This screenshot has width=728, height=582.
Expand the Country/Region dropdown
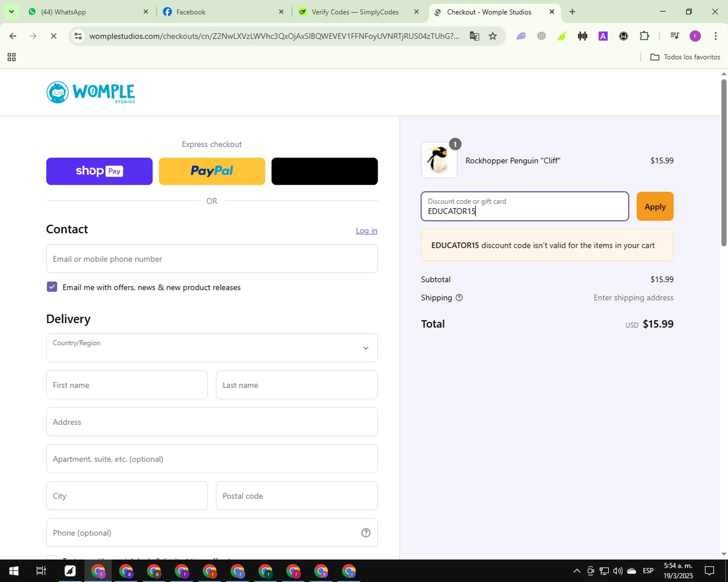pos(212,348)
